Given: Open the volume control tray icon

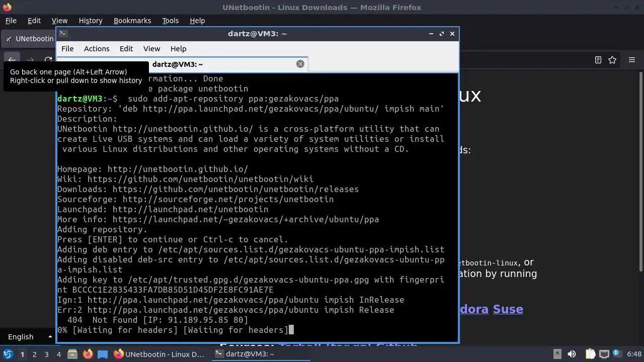Looking at the screenshot, I should [x=572, y=354].
